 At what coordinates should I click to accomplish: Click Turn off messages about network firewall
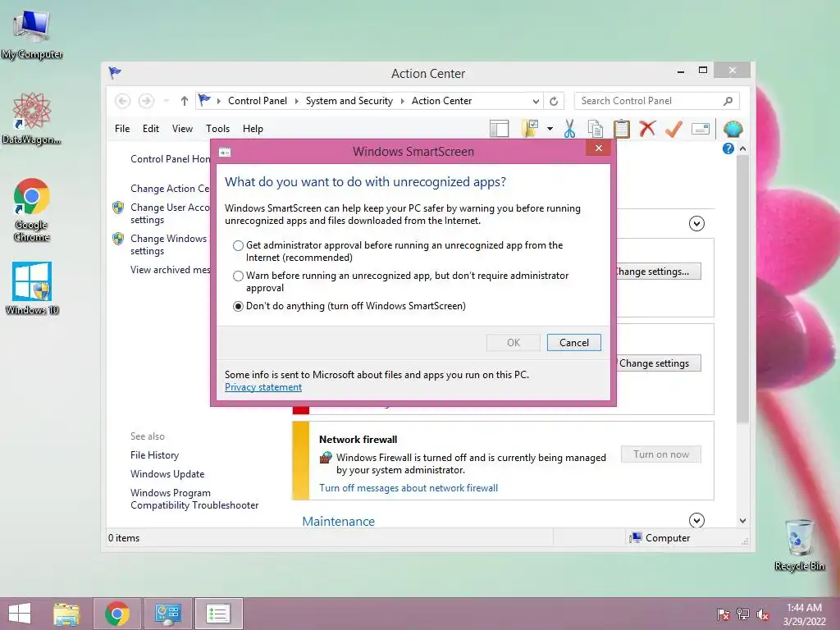(409, 488)
